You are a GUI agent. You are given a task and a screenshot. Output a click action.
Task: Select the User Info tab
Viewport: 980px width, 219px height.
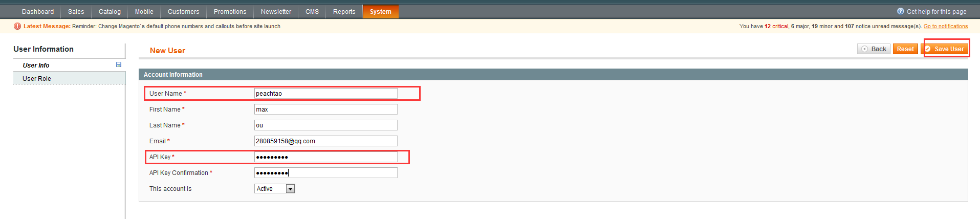click(x=36, y=65)
